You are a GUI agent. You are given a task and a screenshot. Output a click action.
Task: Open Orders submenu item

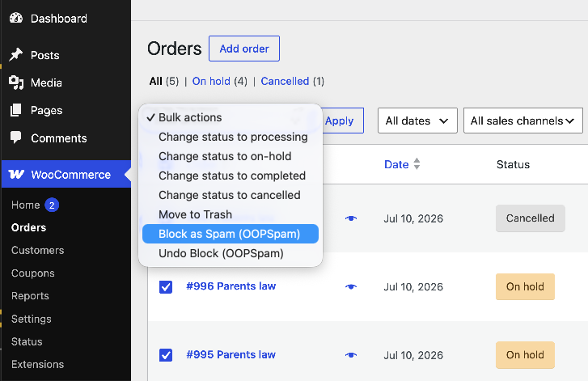pos(28,227)
